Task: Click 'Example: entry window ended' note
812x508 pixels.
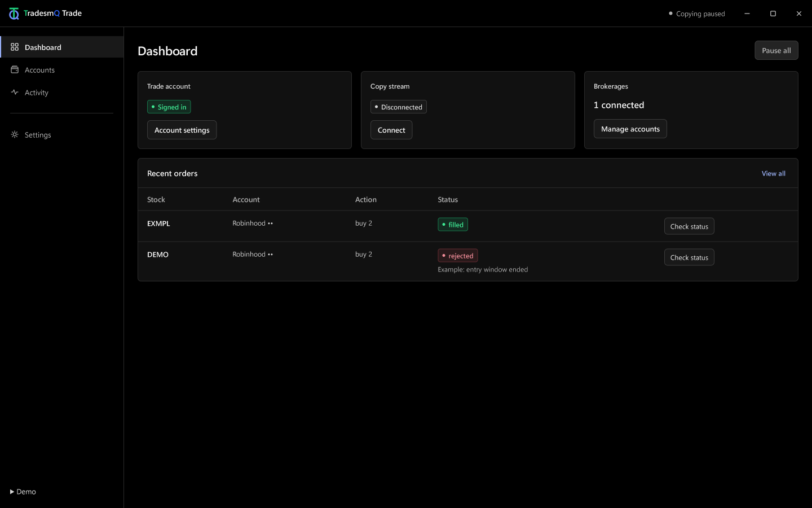Action: [483, 269]
